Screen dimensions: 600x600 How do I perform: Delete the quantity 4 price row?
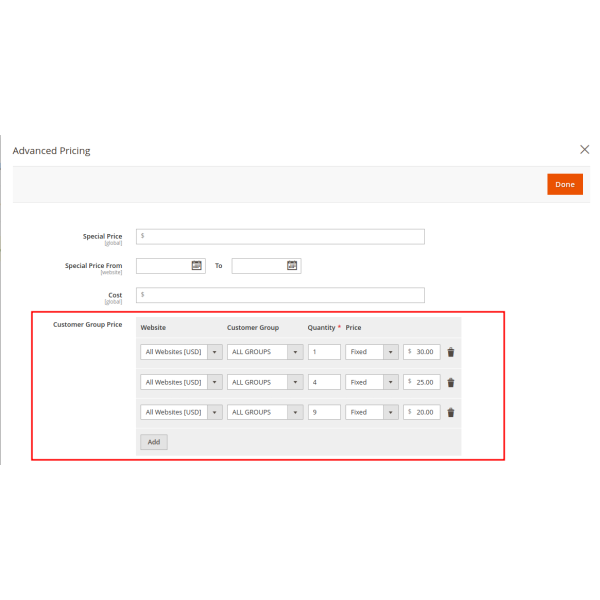pos(451,382)
